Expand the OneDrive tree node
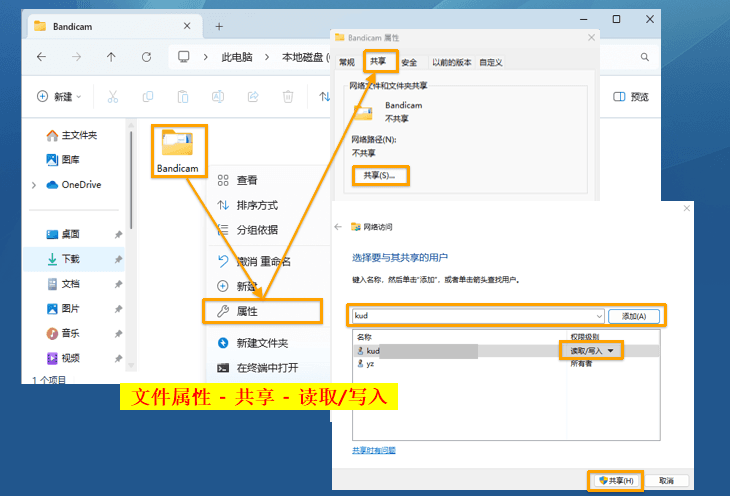The width and height of the screenshot is (730, 496). coord(34,185)
